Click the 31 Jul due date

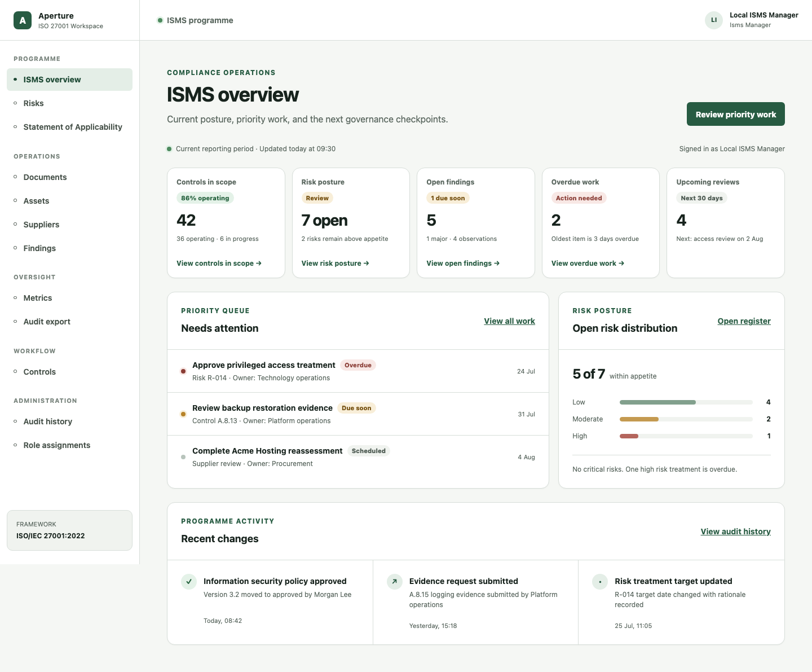(526, 414)
